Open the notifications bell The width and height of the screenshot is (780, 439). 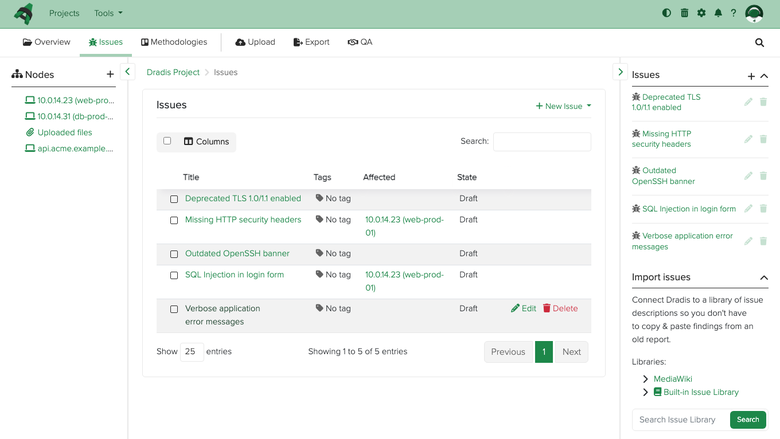click(x=718, y=13)
